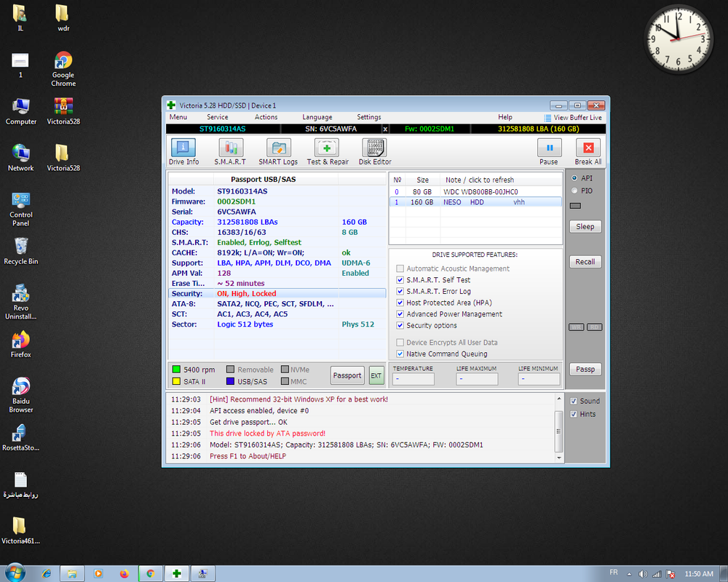This screenshot has height=582, width=728.
Task: Toggle S.M.A.R.T. Error Log checkbox
Action: (400, 291)
